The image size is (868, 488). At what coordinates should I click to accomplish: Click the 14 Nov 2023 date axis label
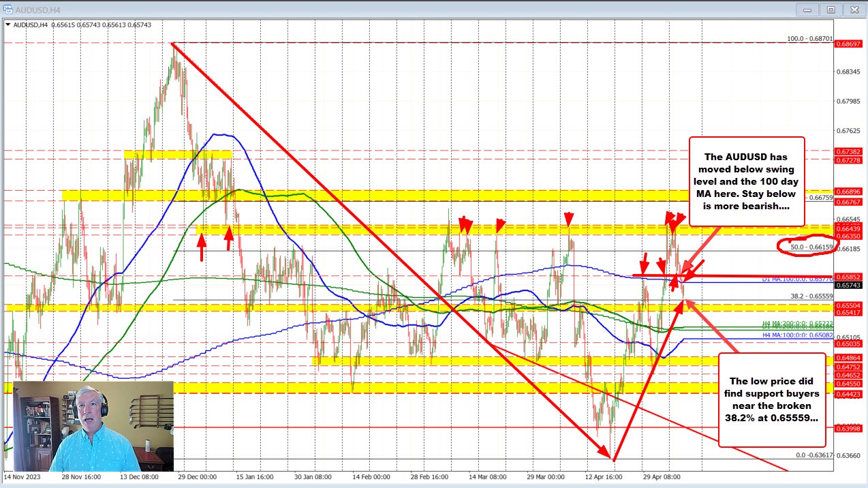click(22, 477)
